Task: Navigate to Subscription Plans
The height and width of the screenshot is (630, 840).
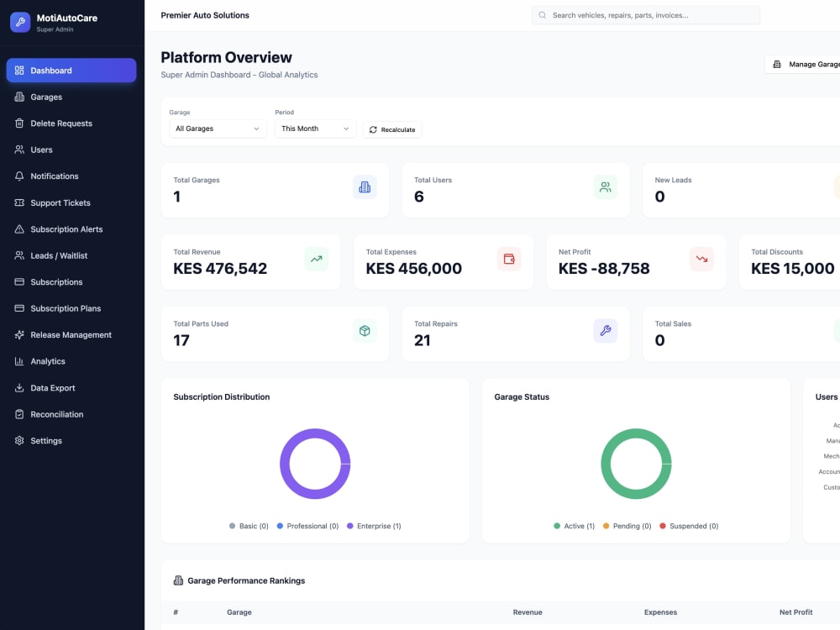Action: pyautogui.click(x=71, y=308)
